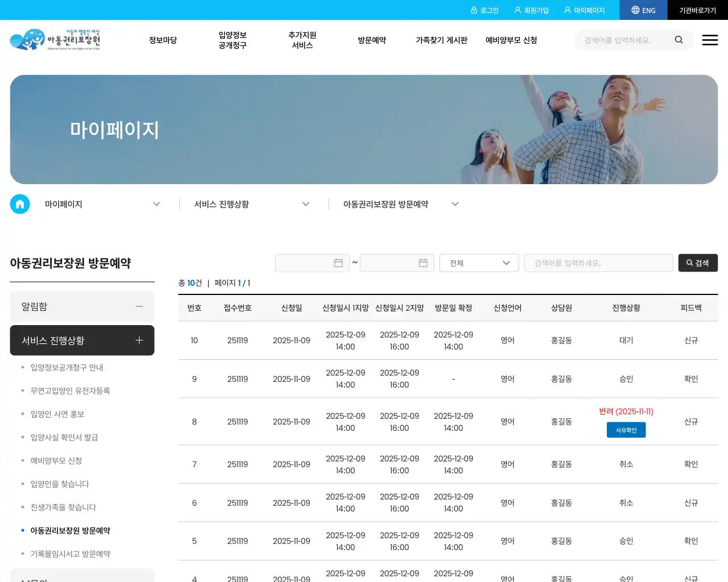Open the end date calendar picker
The height and width of the screenshot is (582, 728).
point(423,263)
